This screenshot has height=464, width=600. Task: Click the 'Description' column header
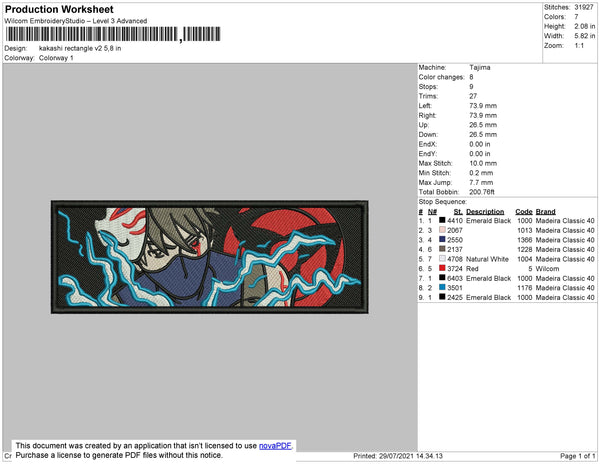tap(485, 212)
